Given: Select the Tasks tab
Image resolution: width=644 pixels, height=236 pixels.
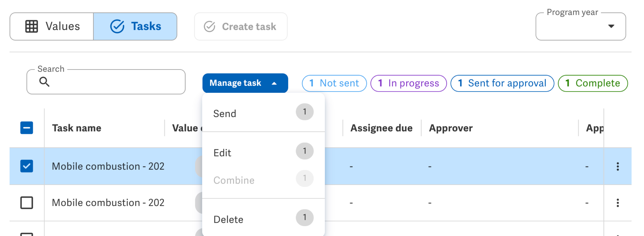Looking at the screenshot, I should click(x=135, y=26).
